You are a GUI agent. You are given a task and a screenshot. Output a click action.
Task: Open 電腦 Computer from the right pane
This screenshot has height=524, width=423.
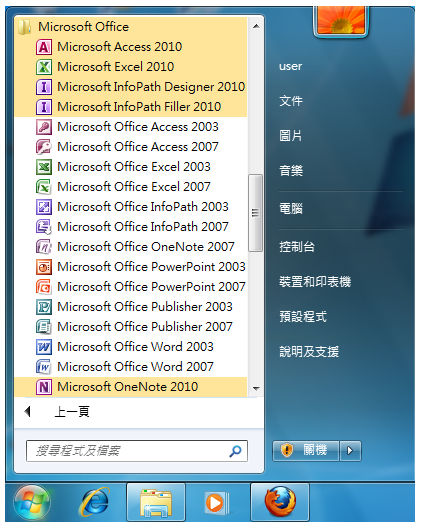click(x=291, y=209)
